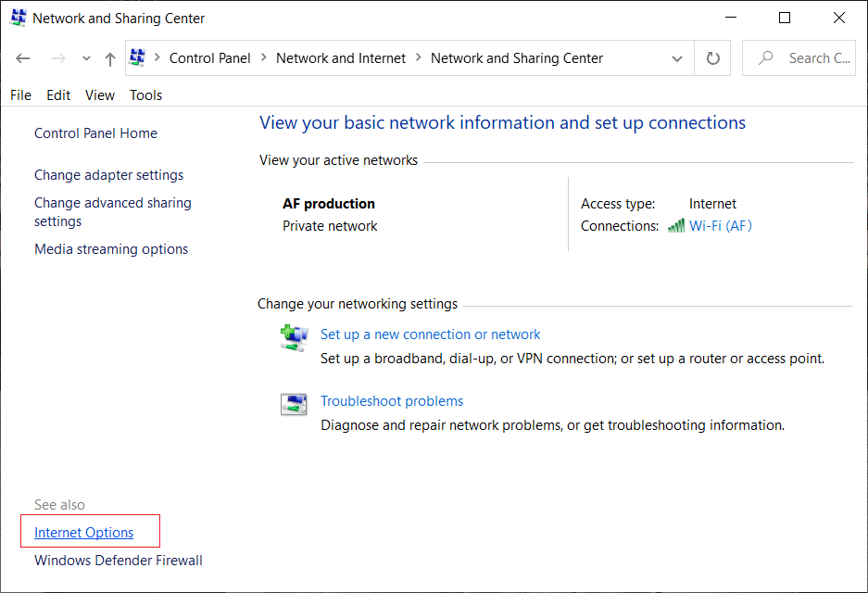
Task: Expand chevron before Control Panel breadcrumb
Action: 157,57
